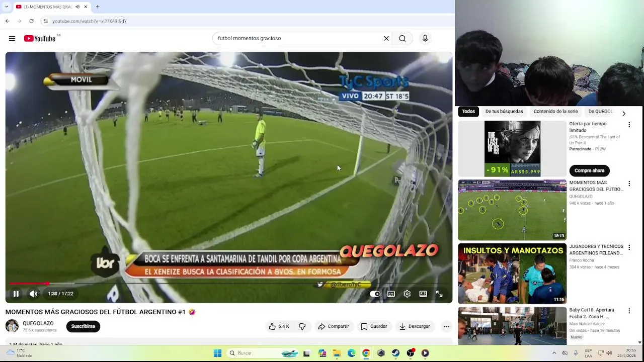644x362 pixels.
Task: Open the QUEGOLAZO channel name link
Action: (38, 323)
